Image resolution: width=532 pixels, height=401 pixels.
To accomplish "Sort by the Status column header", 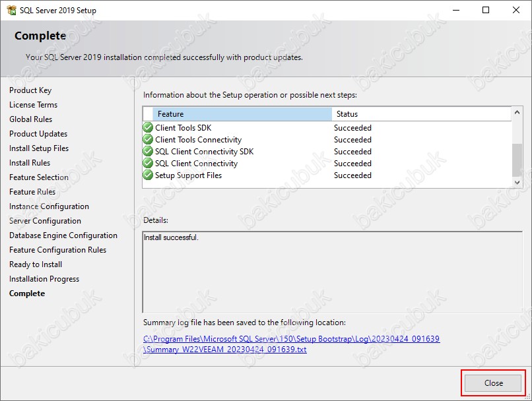I will [421, 114].
